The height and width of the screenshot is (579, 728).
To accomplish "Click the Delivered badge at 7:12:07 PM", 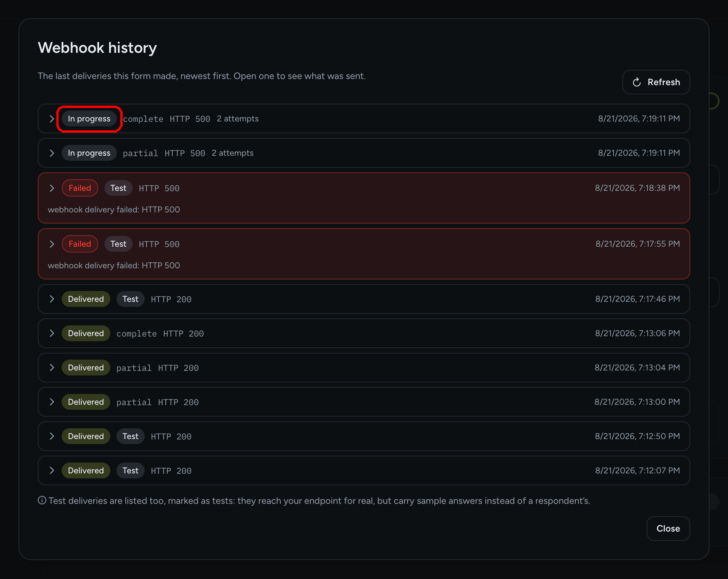I will tap(86, 471).
